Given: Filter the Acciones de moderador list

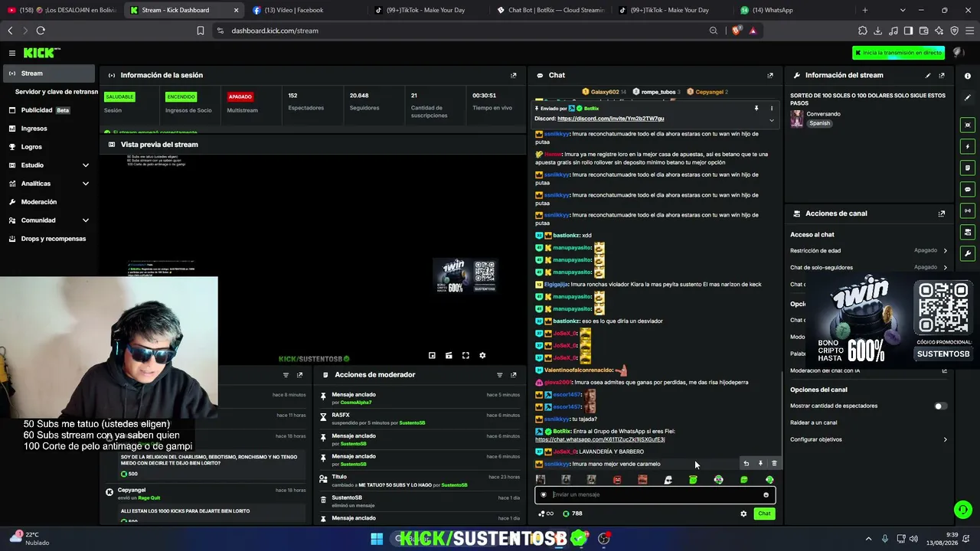Looking at the screenshot, I should pyautogui.click(x=499, y=375).
